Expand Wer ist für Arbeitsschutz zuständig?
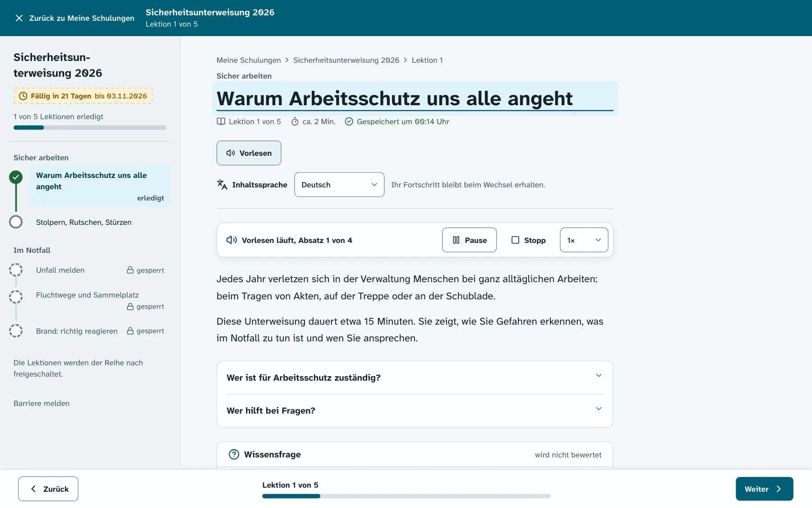812x508 pixels. 415,378
